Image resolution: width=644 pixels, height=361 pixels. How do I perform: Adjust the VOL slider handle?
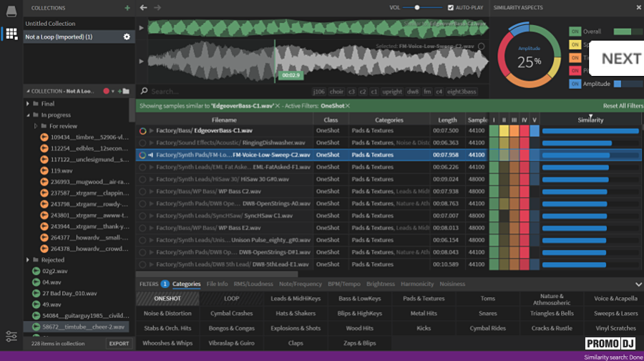click(x=417, y=8)
